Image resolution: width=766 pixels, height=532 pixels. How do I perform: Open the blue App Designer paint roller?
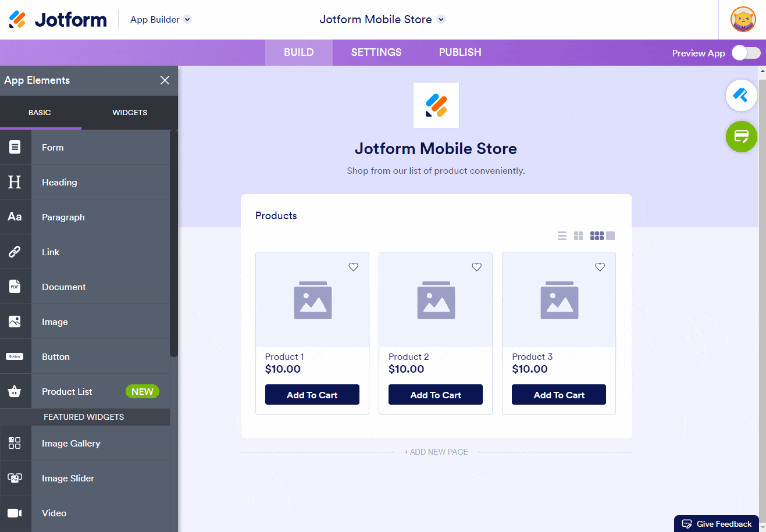[x=741, y=95]
